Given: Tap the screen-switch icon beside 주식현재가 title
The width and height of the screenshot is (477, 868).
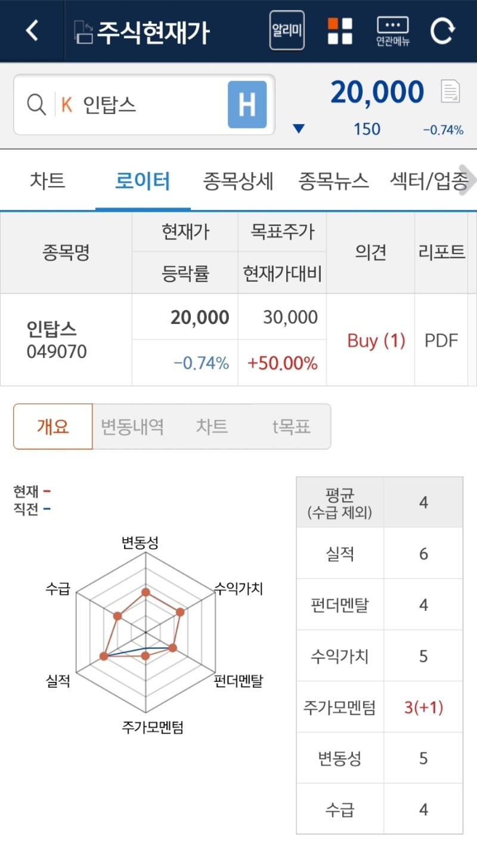Looking at the screenshot, I should [x=83, y=32].
